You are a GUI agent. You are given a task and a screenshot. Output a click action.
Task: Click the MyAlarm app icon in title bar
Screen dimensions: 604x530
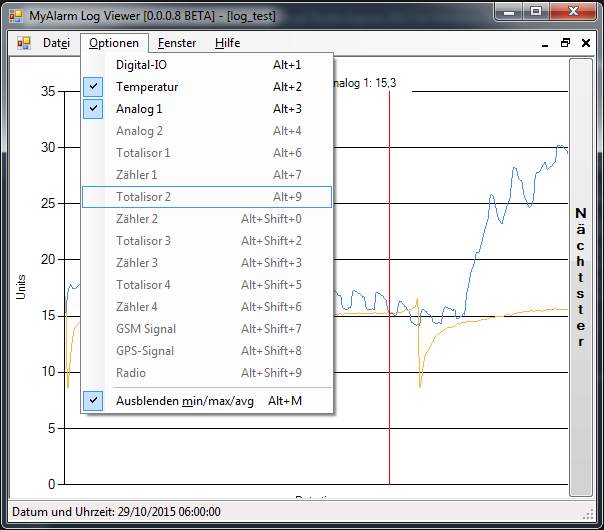point(16,16)
